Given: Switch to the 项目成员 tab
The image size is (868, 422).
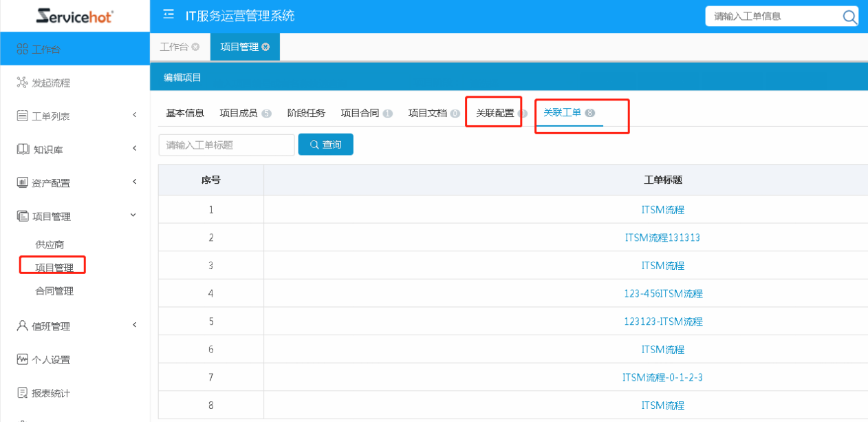Looking at the screenshot, I should (x=239, y=114).
